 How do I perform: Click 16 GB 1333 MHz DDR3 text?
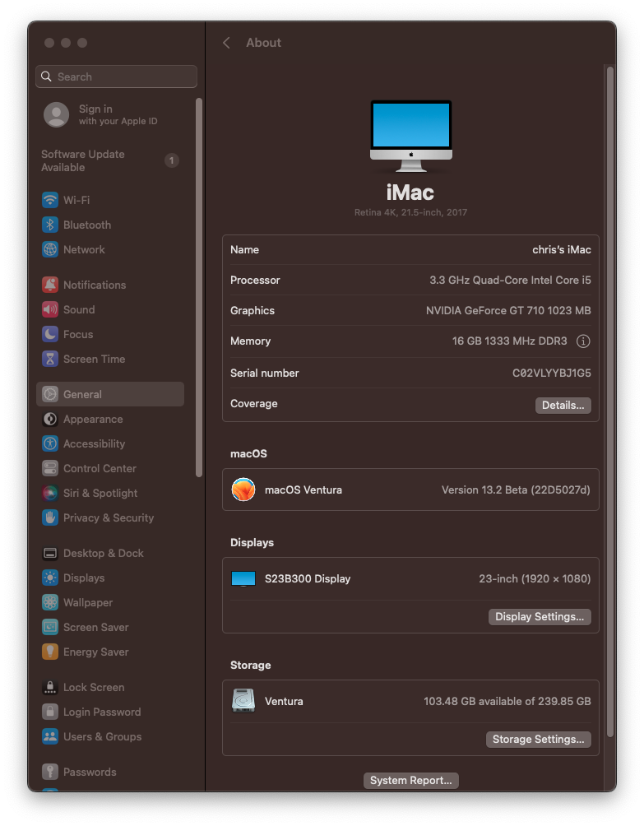point(509,342)
